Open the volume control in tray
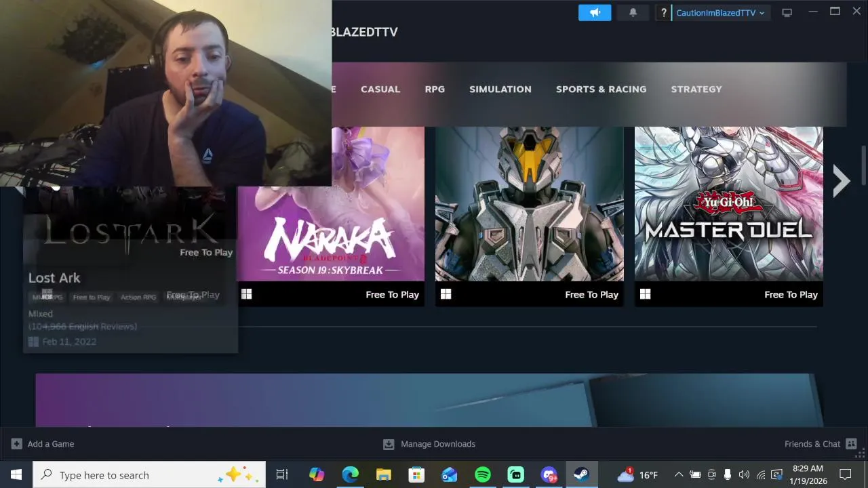This screenshot has height=488, width=868. click(744, 474)
